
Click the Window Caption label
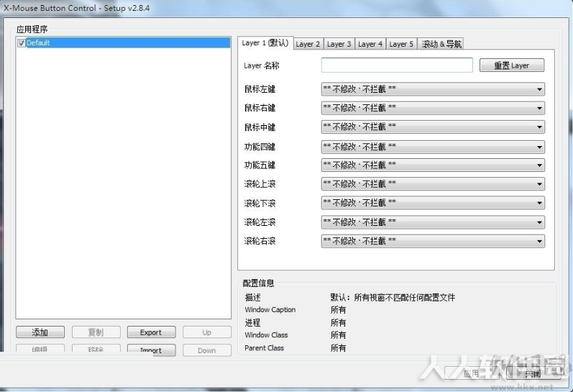270,310
